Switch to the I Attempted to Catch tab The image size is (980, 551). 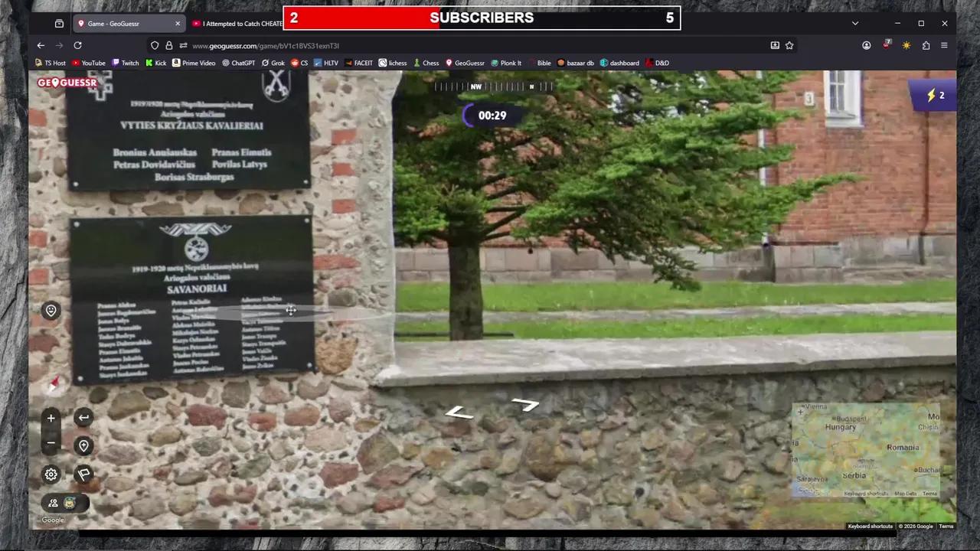pos(242,23)
